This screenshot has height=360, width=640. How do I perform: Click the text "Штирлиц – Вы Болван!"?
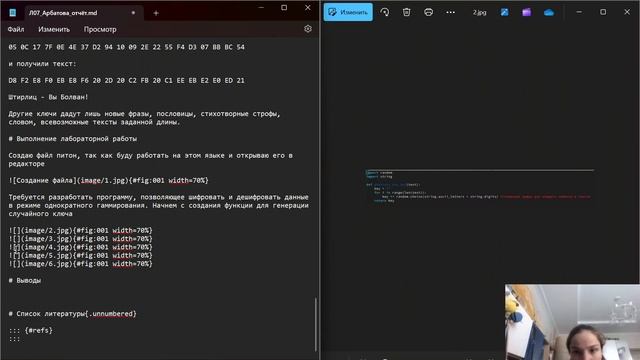click(x=48, y=97)
